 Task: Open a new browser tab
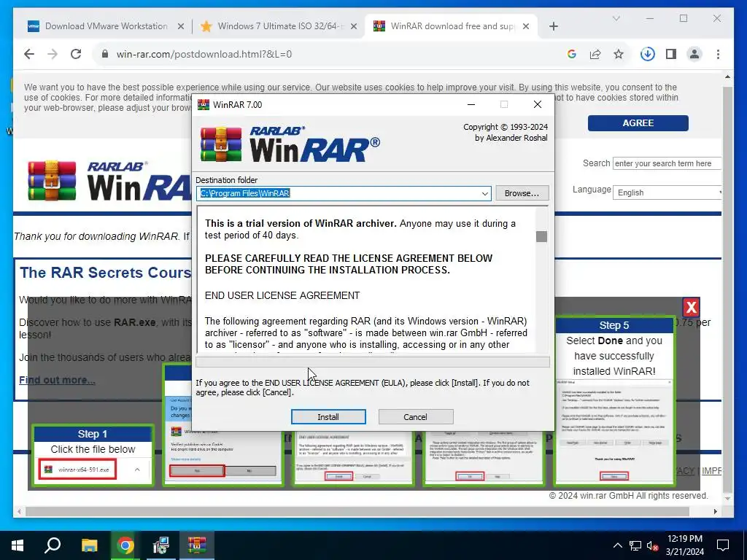tap(553, 26)
